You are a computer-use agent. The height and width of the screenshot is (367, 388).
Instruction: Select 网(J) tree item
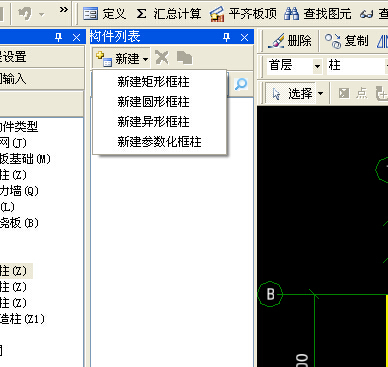pyautogui.click(x=13, y=143)
